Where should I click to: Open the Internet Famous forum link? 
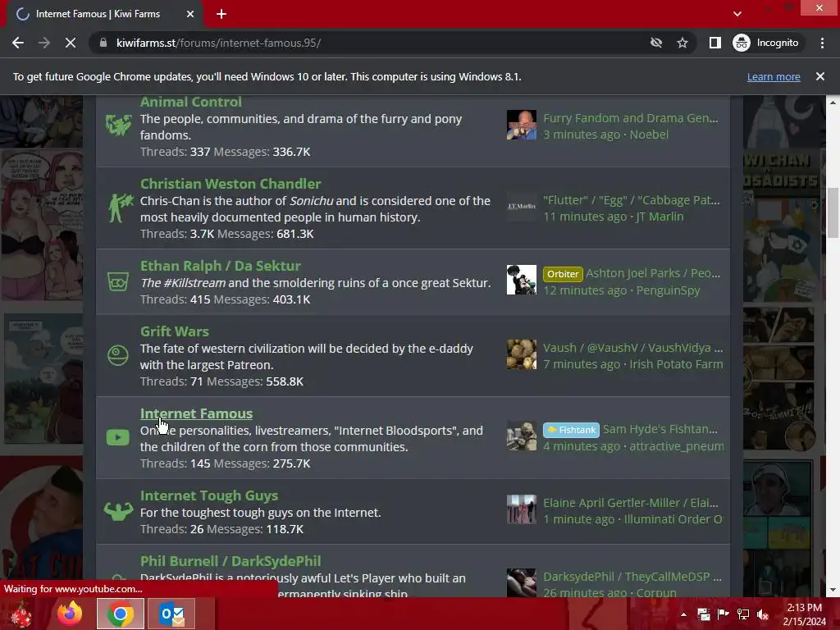tap(196, 413)
